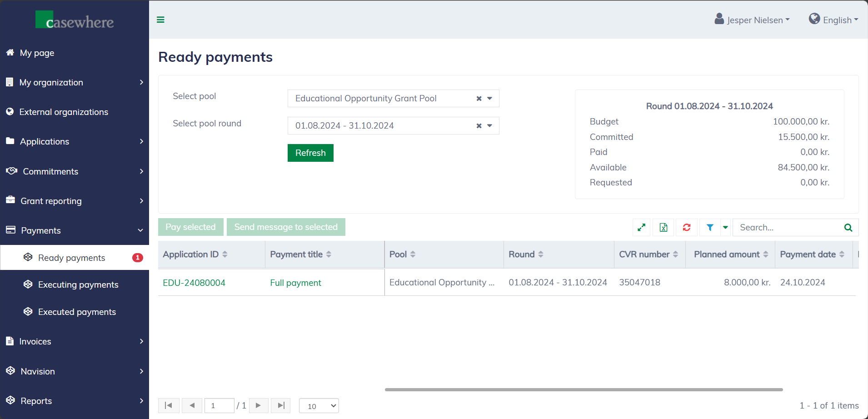The width and height of the screenshot is (868, 419).
Task: Open the Select pool dropdown
Action: pos(490,99)
